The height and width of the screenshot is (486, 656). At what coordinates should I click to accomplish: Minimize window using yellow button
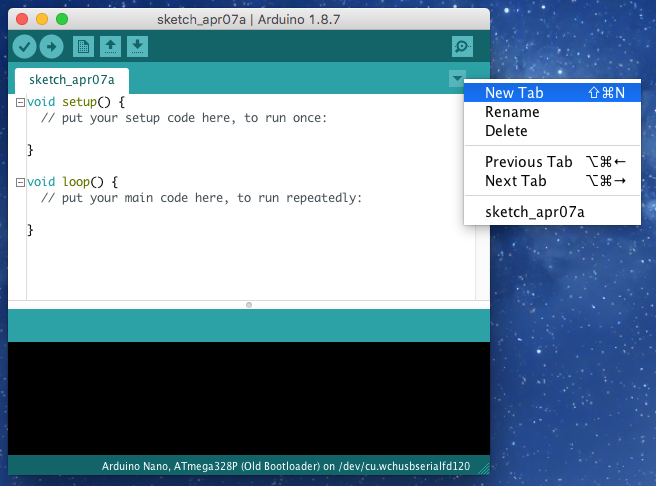coord(42,19)
